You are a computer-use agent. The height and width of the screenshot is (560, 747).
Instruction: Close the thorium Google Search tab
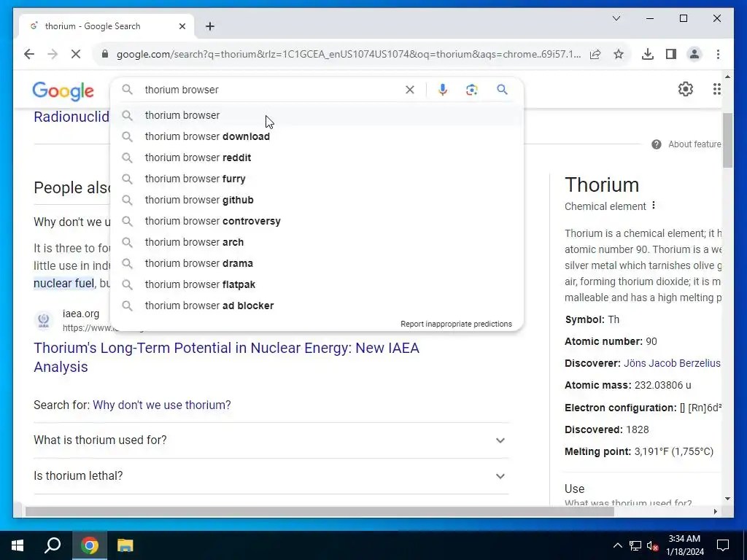(x=182, y=26)
